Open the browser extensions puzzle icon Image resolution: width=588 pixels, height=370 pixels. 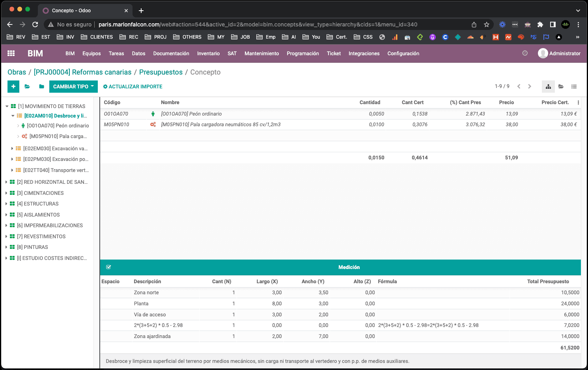coord(540,24)
